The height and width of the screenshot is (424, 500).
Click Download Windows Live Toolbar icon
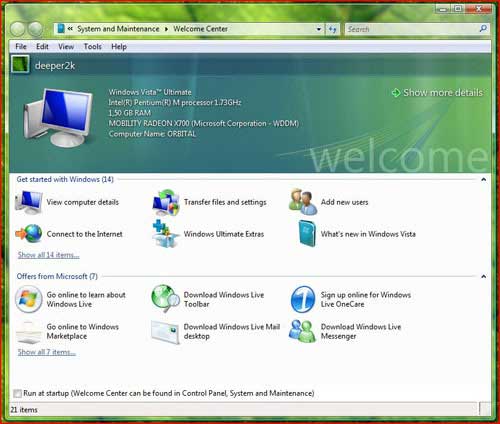[x=166, y=298]
